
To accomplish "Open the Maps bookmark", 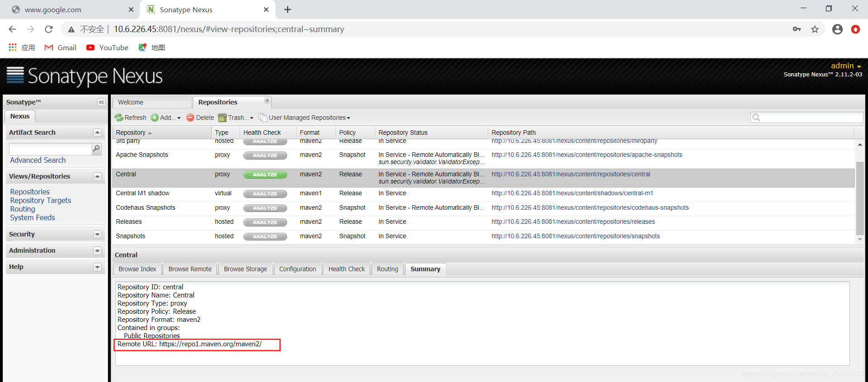I will (x=152, y=47).
